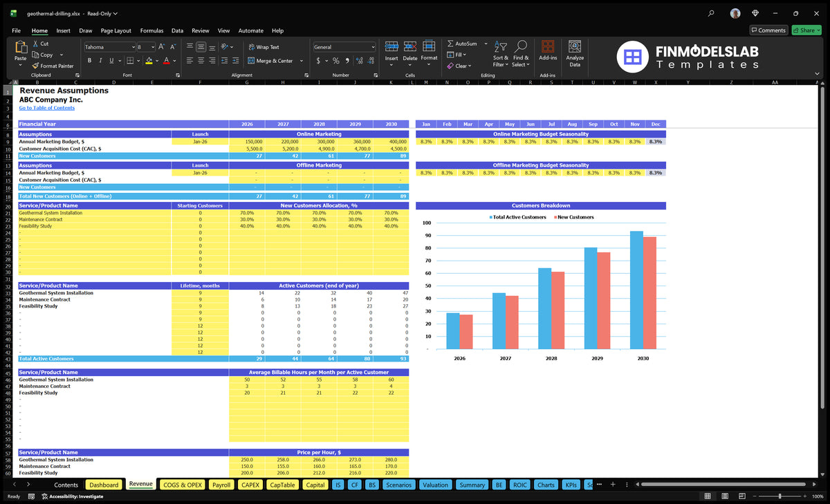Click the Paste clipboard icon
830x504 pixels.
20,48
